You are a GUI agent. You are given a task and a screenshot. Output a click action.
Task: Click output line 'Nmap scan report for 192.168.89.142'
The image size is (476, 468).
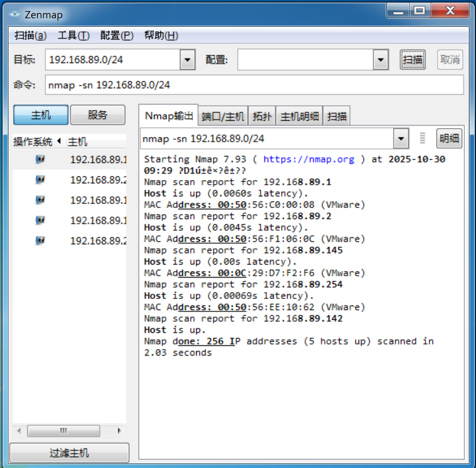[x=243, y=318]
